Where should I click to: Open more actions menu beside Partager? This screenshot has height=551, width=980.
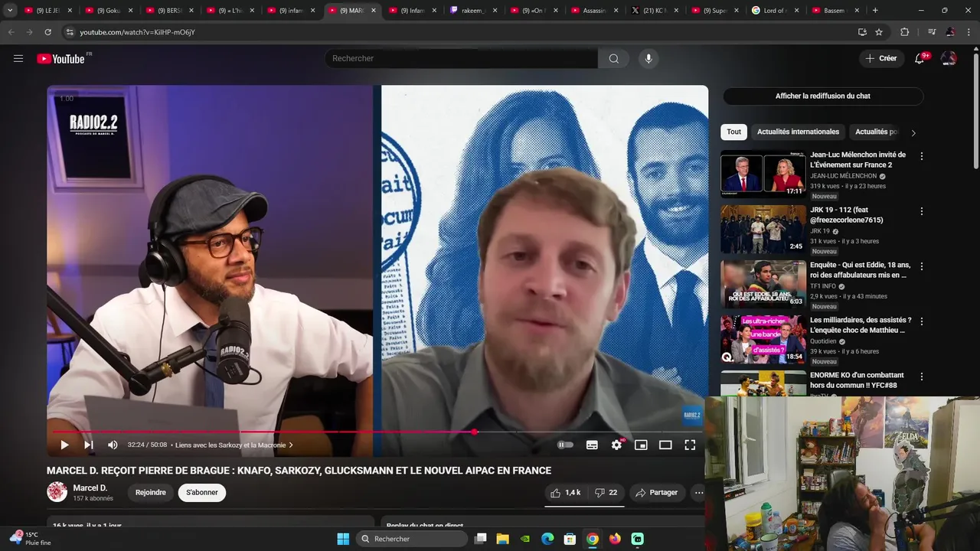(698, 493)
